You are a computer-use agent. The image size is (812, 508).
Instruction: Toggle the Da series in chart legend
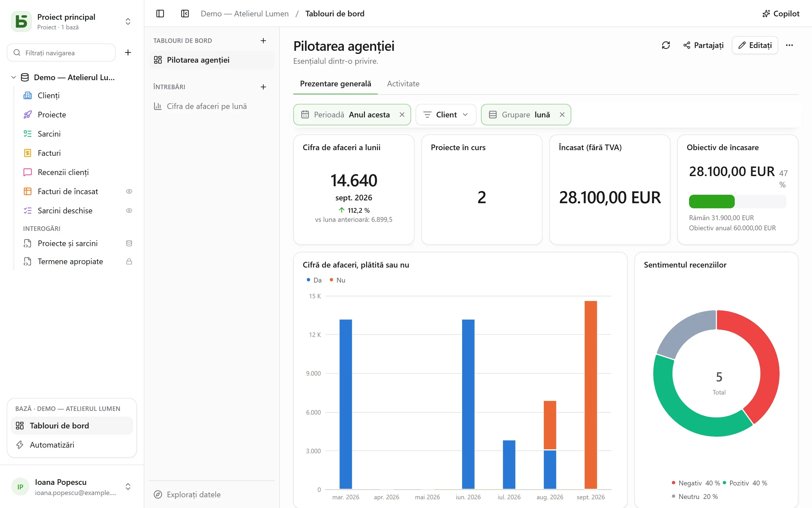click(314, 280)
